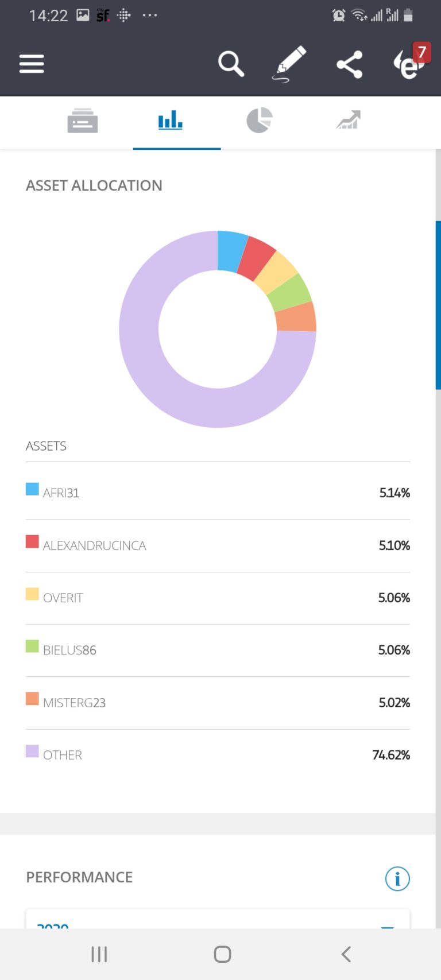Screen dimensions: 441x980
Task: Open the search function
Action: pos(231,64)
